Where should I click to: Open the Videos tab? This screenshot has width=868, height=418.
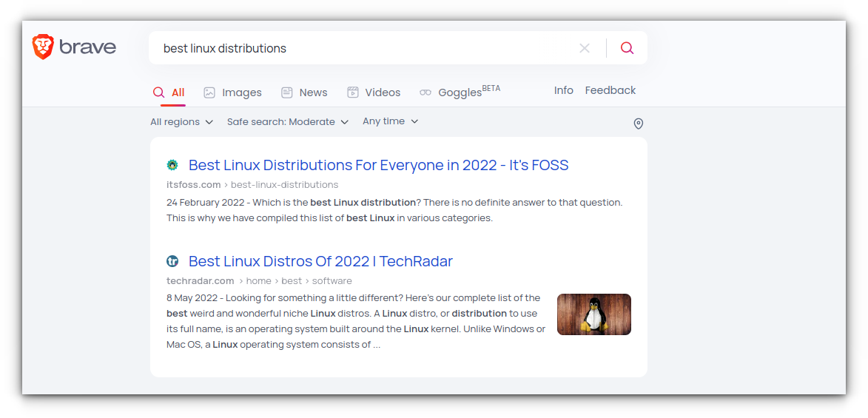[374, 92]
